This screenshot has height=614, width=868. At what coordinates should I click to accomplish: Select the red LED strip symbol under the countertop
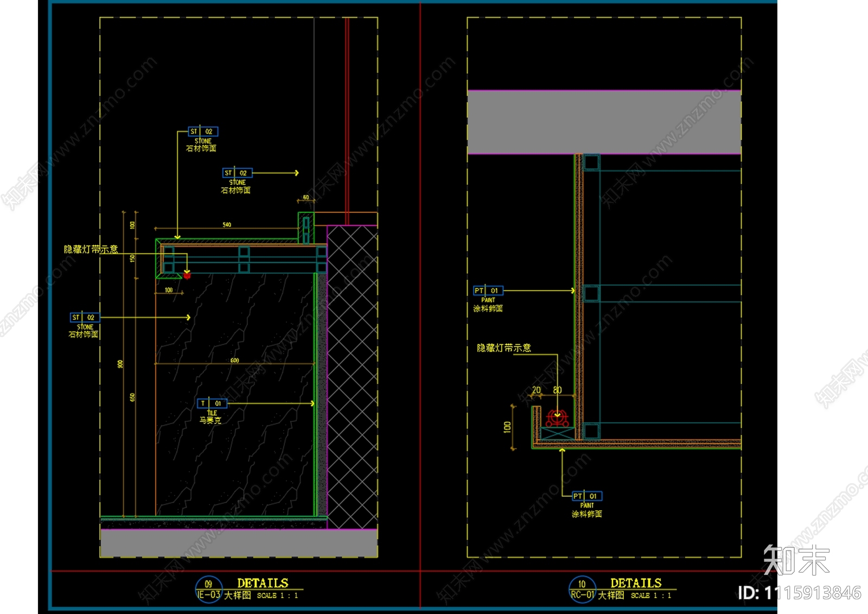[x=187, y=275]
